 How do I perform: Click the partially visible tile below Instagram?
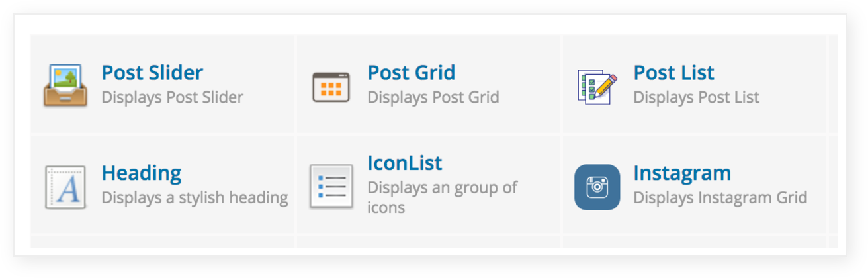point(694,242)
